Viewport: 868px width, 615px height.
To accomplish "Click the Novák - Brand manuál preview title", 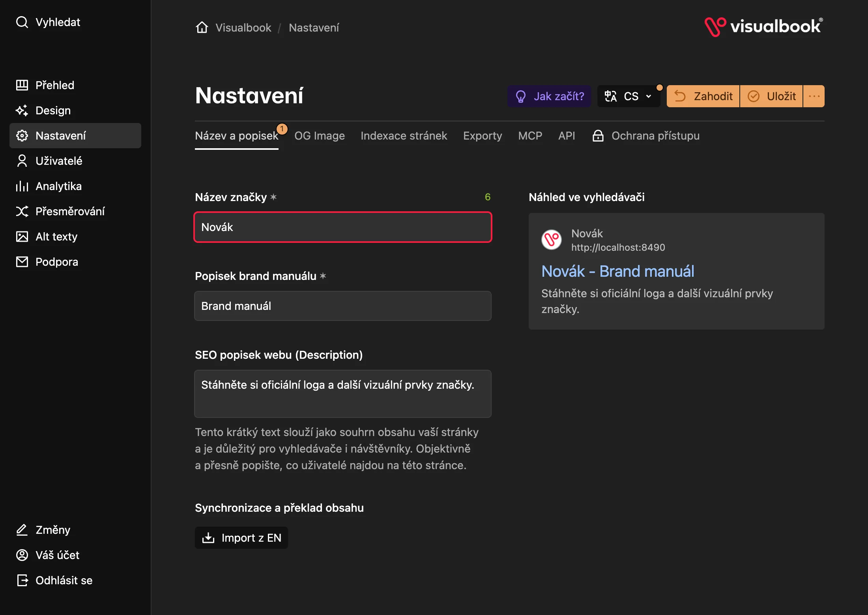I will [x=618, y=271].
